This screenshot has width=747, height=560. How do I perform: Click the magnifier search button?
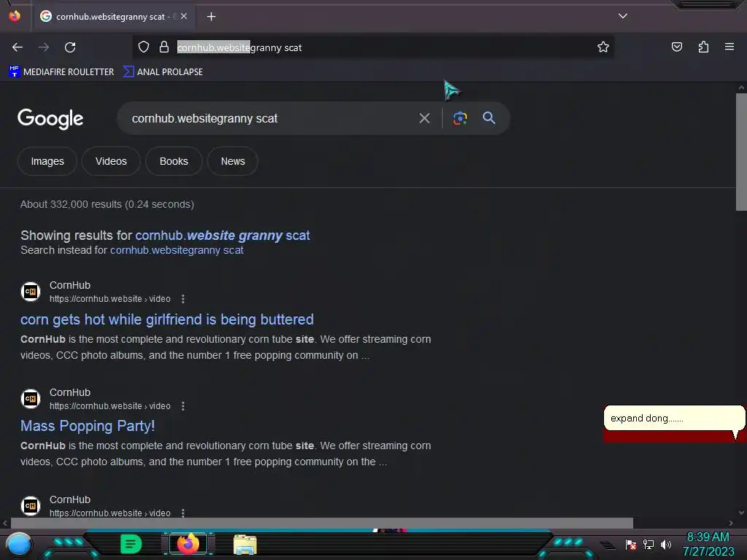pyautogui.click(x=489, y=117)
